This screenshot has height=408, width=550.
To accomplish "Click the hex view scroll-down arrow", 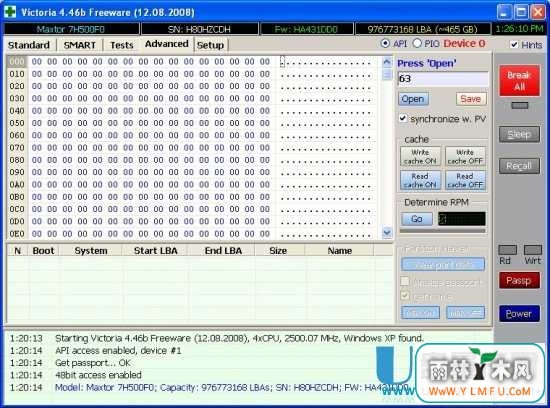I will (x=387, y=232).
